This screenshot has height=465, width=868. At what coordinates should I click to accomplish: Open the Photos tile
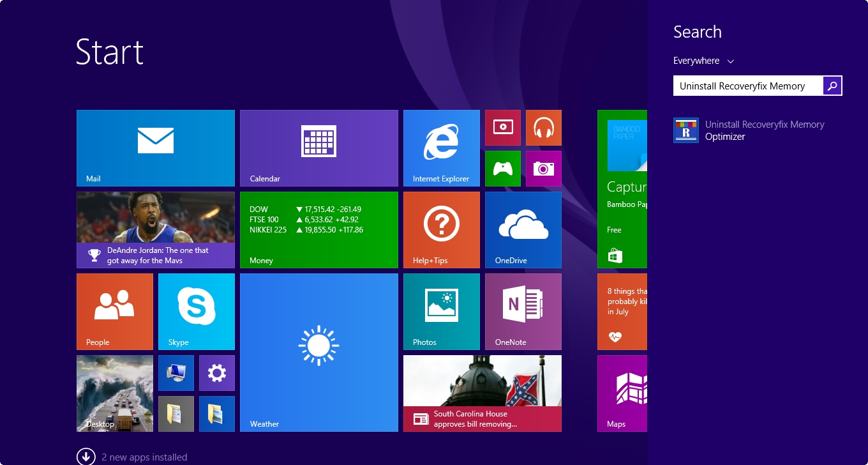442,312
